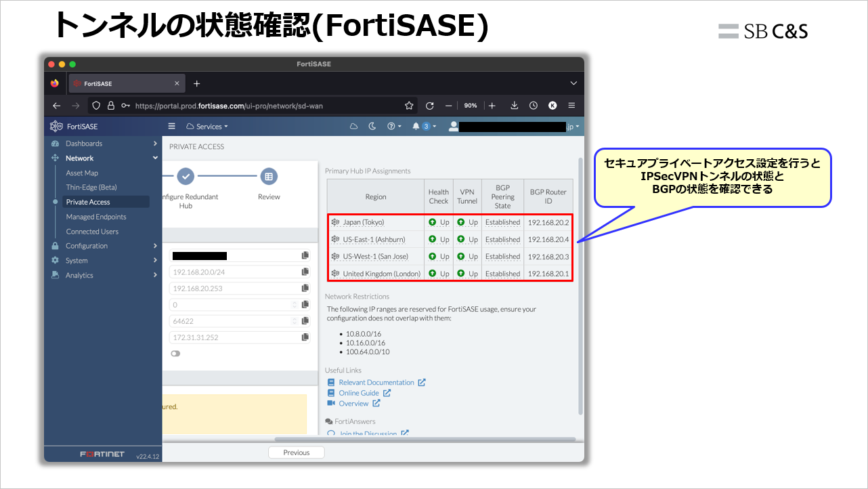The image size is (868, 489).
Task: Expand the Analytics menu
Action: 104,276
